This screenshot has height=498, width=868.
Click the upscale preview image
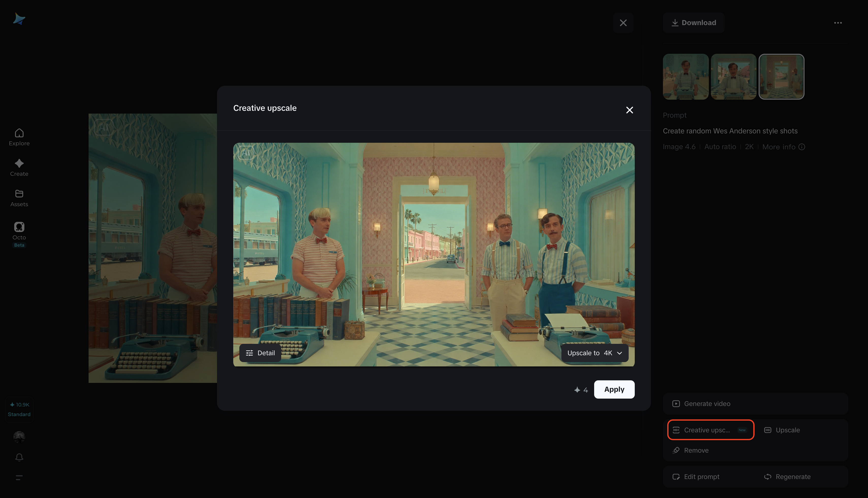[434, 255]
